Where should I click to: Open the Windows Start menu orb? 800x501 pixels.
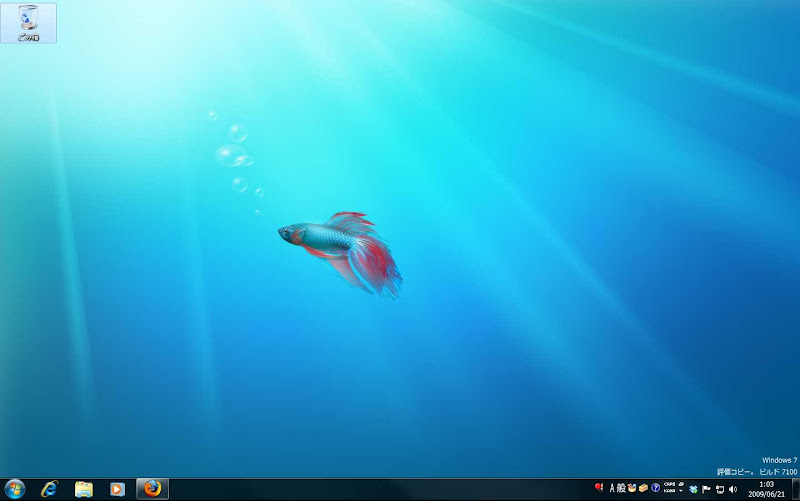(14, 489)
